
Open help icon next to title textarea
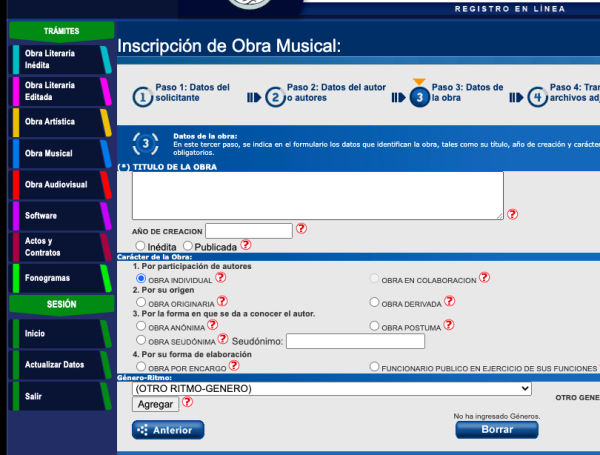[512, 214]
